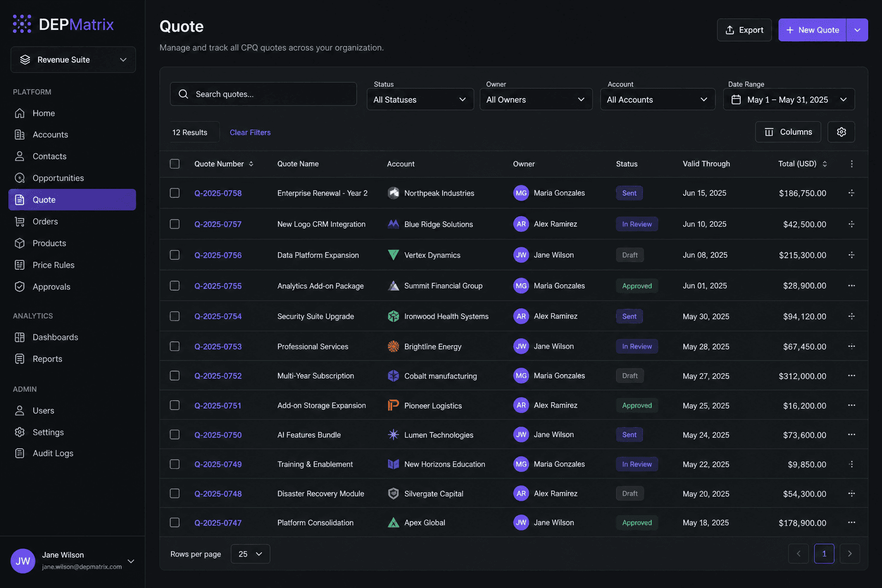Go to Opportunities in the sidebar

[x=72, y=178]
